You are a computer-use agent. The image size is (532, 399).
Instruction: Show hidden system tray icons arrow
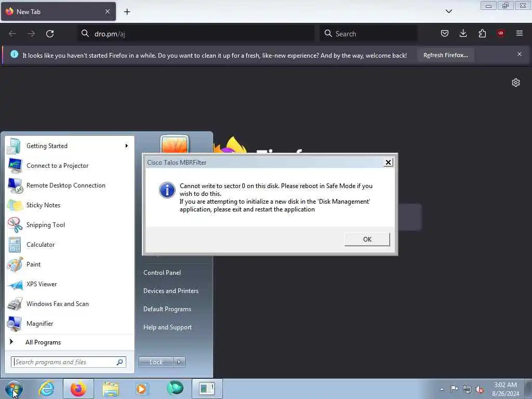pos(442,389)
